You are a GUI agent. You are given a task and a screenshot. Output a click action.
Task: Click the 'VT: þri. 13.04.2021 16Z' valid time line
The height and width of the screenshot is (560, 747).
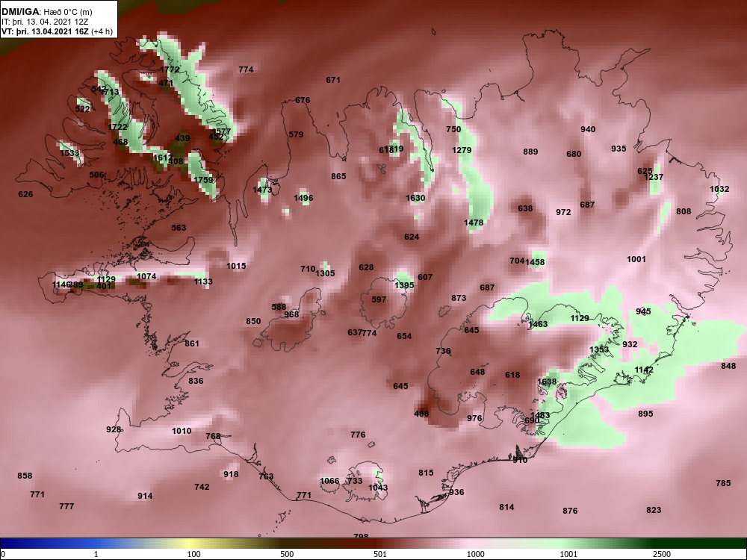pyautogui.click(x=58, y=31)
